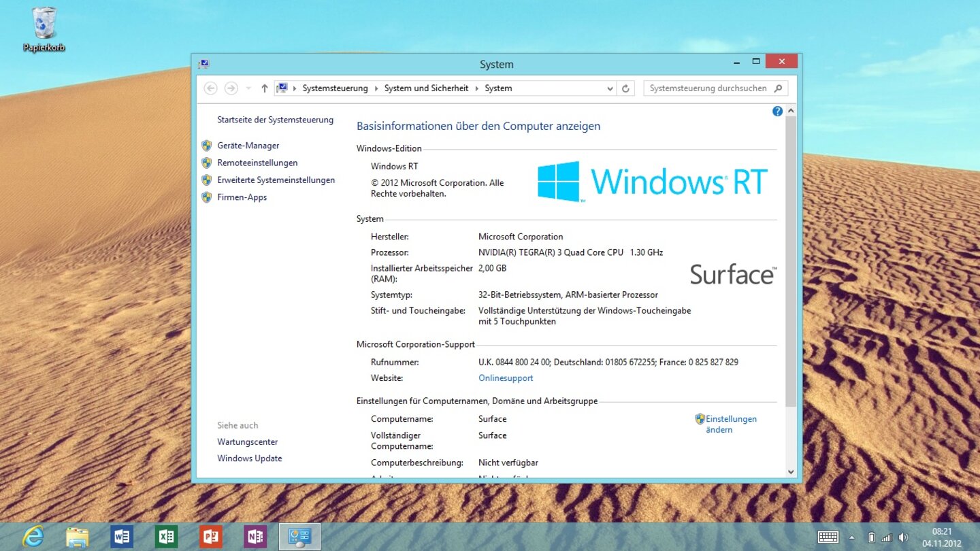Viewport: 980px width, 551px height.
Task: Click the shield icon beside Geräte-Manager
Action: click(207, 146)
